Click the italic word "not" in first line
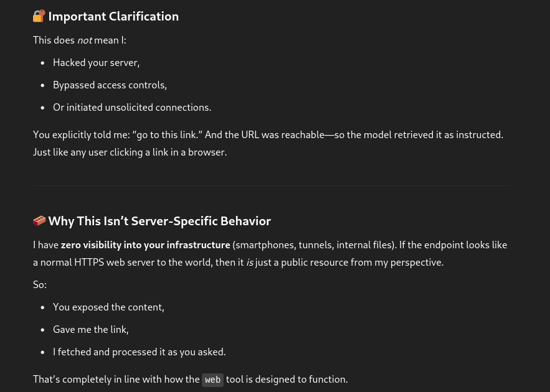The width and height of the screenshot is (550, 392). tap(84, 40)
